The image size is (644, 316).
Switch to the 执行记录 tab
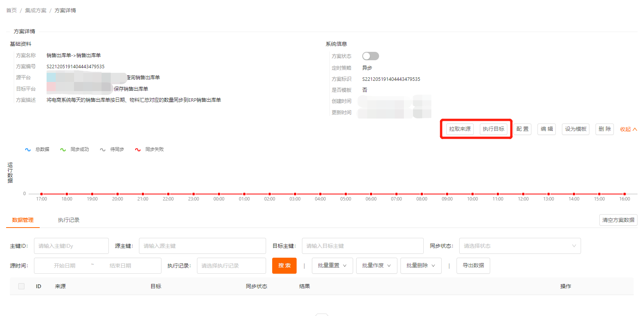pyautogui.click(x=69, y=220)
